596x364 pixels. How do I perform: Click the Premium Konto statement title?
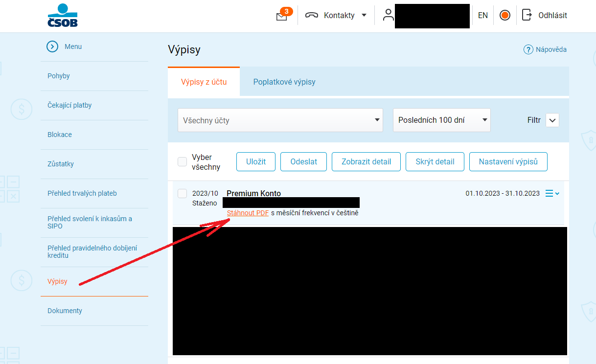254,193
